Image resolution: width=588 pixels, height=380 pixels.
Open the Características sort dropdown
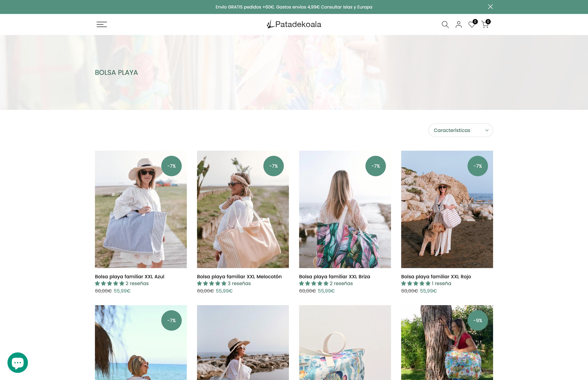click(460, 130)
